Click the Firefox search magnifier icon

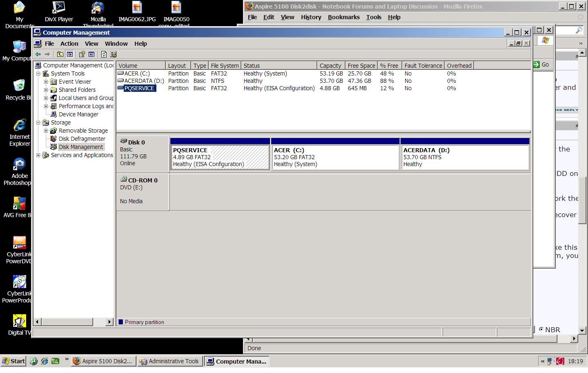579,30
